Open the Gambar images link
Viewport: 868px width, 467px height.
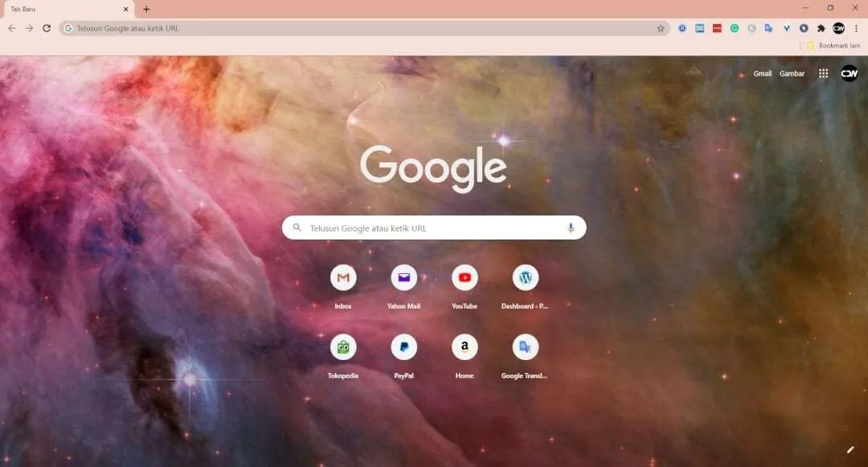click(x=792, y=73)
